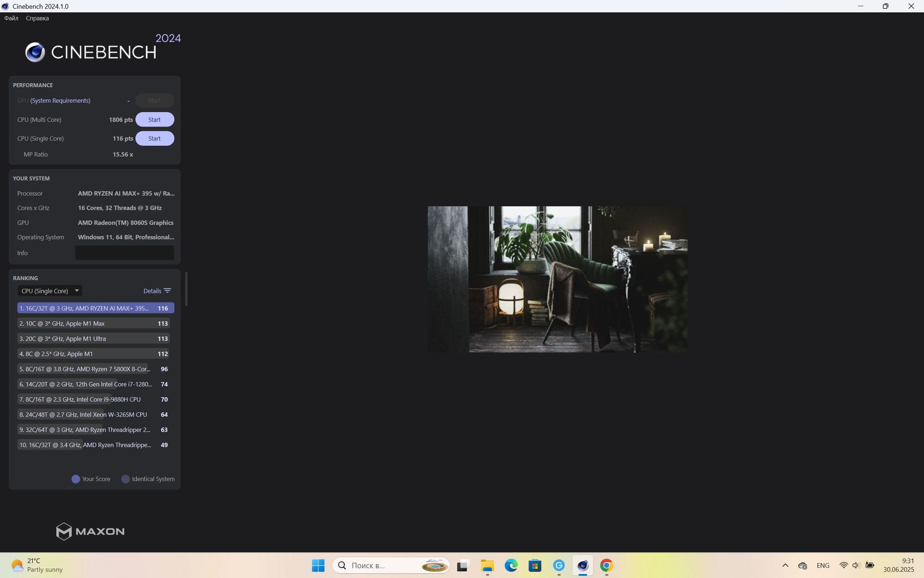Viewport: 924px width, 578px height.
Task: Click the 116 pts single core score
Action: point(123,138)
